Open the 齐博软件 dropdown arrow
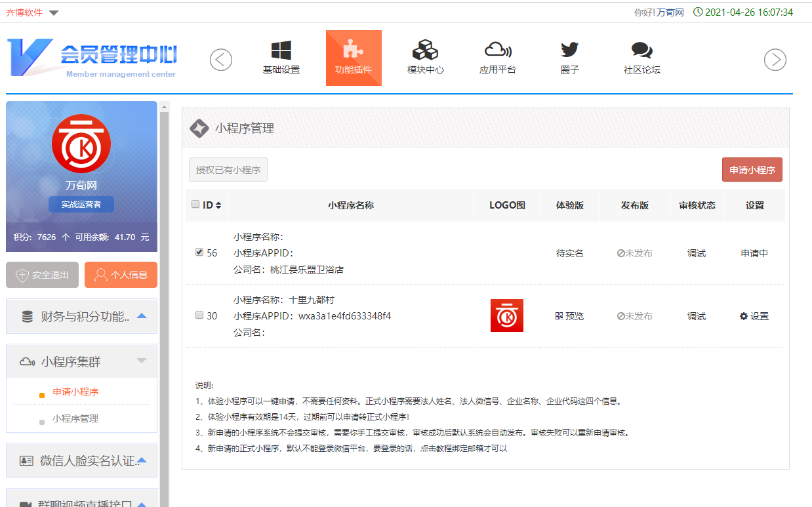Image resolution: width=812 pixels, height=507 pixels. pyautogui.click(x=54, y=13)
